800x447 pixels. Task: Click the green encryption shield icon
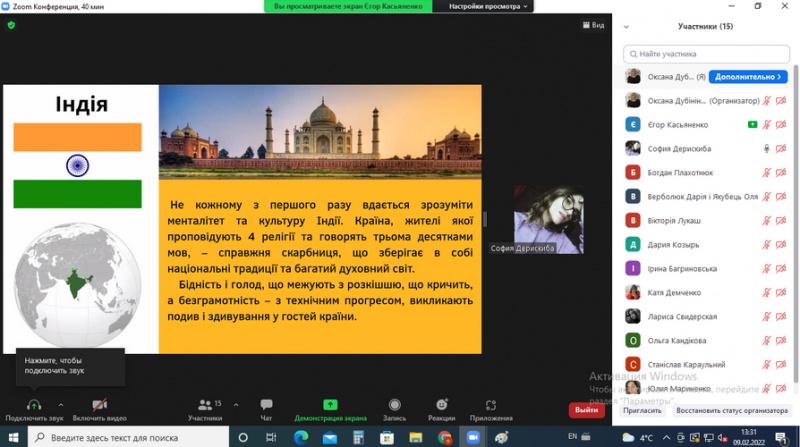[11, 25]
